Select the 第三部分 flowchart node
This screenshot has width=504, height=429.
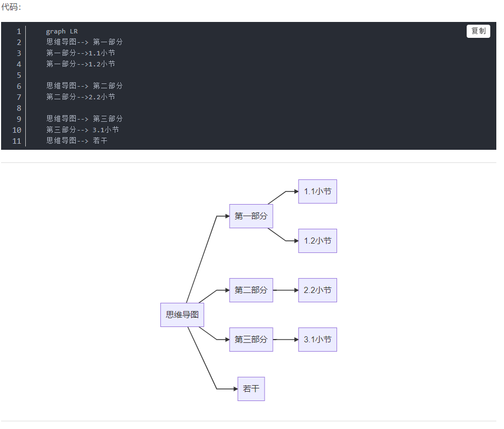click(x=251, y=340)
